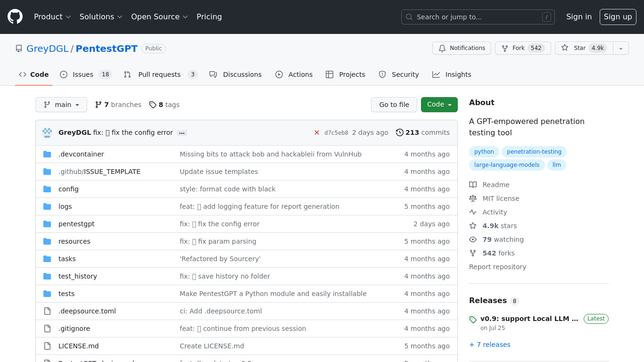Open the Pull requests tab
Image resolution: width=644 pixels, height=362 pixels.
pyautogui.click(x=160, y=74)
